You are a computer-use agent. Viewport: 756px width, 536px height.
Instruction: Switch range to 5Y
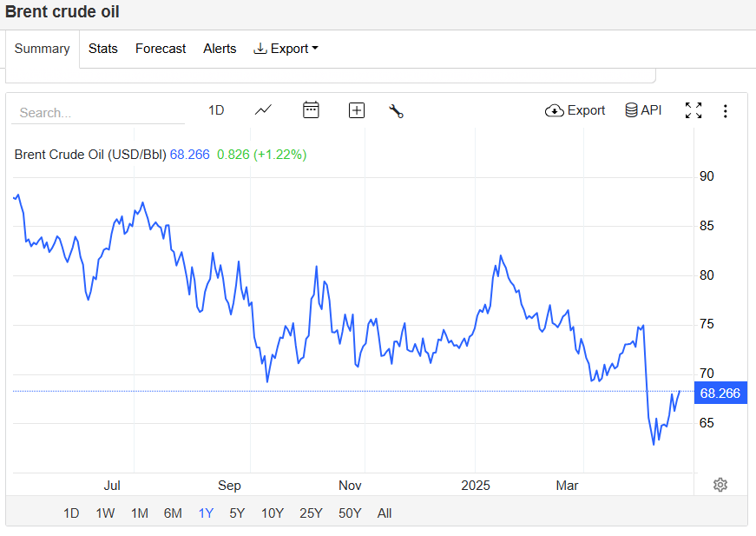237,513
